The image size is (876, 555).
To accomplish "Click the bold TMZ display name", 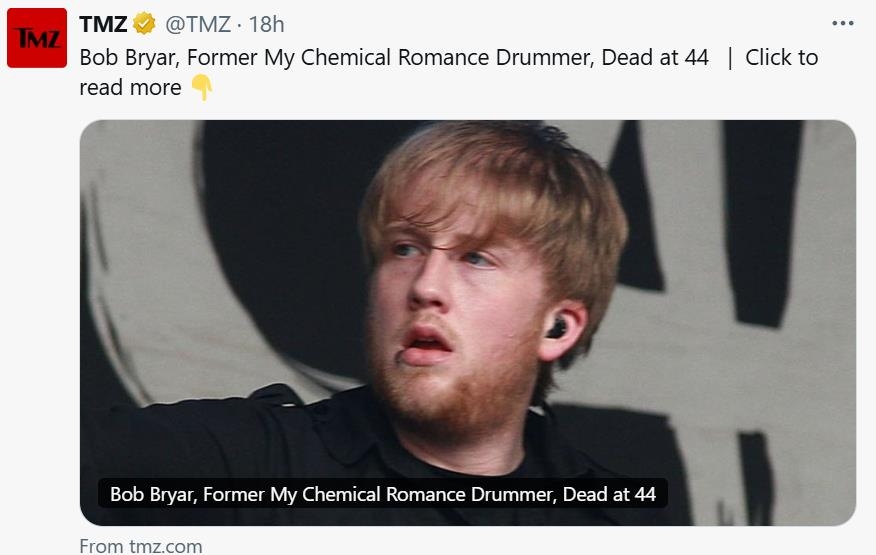I will (x=103, y=24).
